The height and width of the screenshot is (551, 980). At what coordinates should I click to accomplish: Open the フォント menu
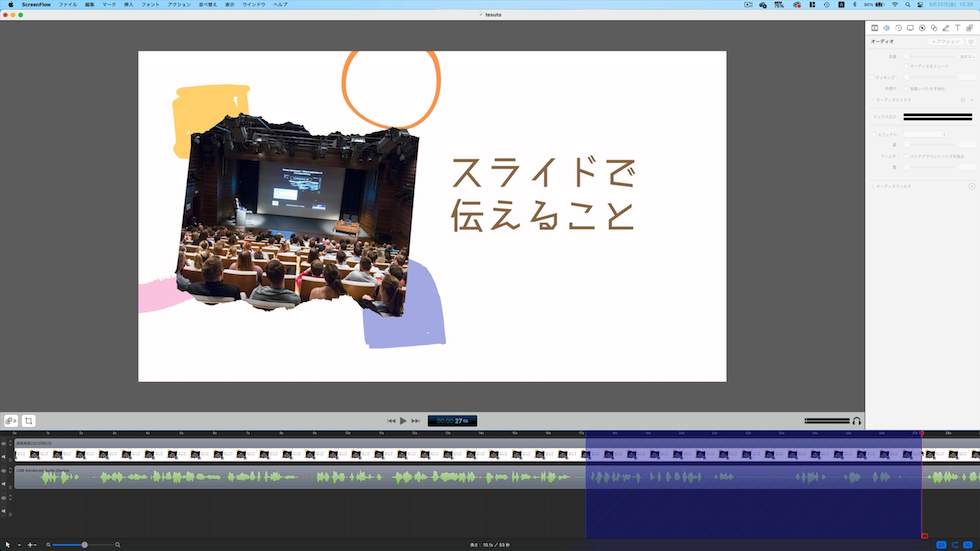[150, 4]
